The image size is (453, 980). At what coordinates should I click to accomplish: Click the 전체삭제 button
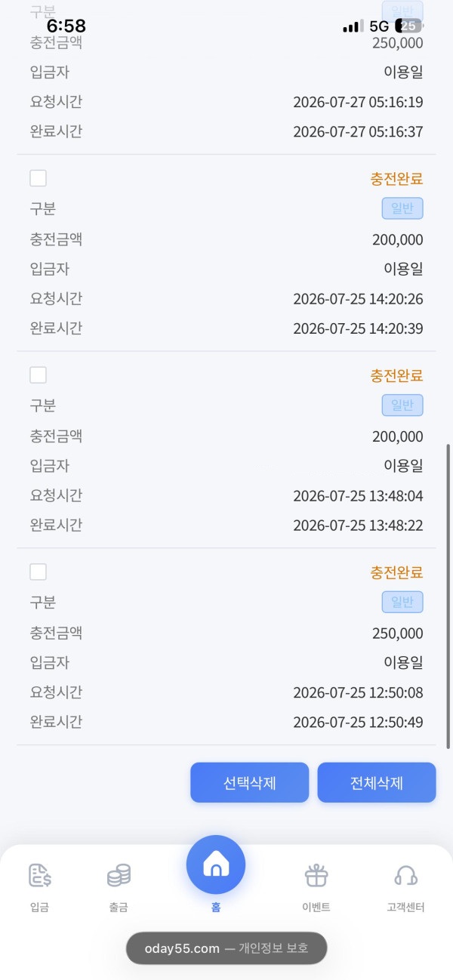click(377, 782)
